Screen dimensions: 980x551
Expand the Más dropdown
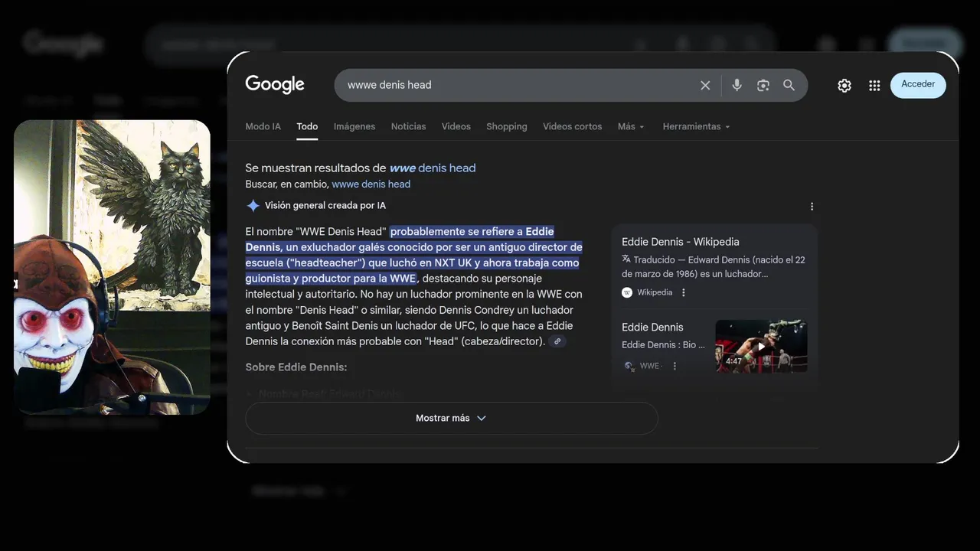tap(631, 126)
